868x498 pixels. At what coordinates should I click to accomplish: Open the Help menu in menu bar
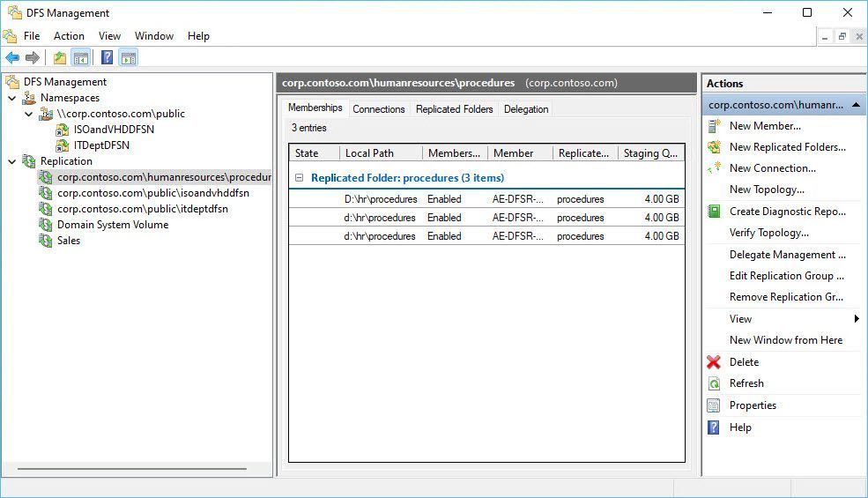coord(198,36)
